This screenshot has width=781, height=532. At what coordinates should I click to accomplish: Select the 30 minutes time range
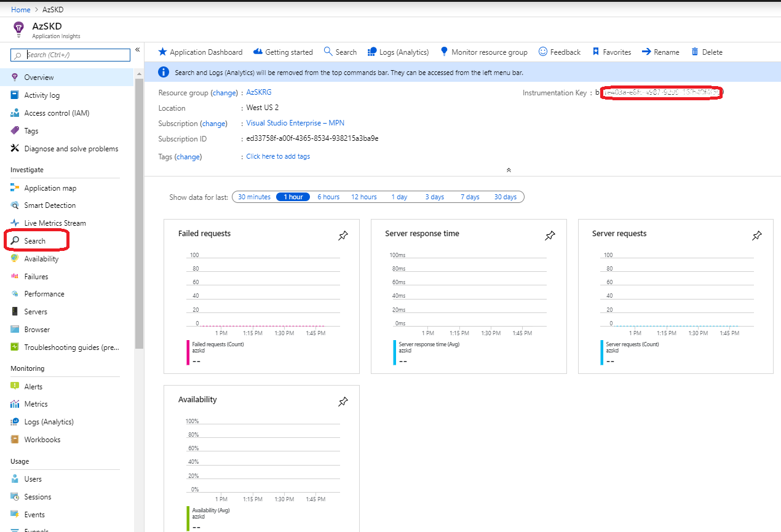coord(254,197)
